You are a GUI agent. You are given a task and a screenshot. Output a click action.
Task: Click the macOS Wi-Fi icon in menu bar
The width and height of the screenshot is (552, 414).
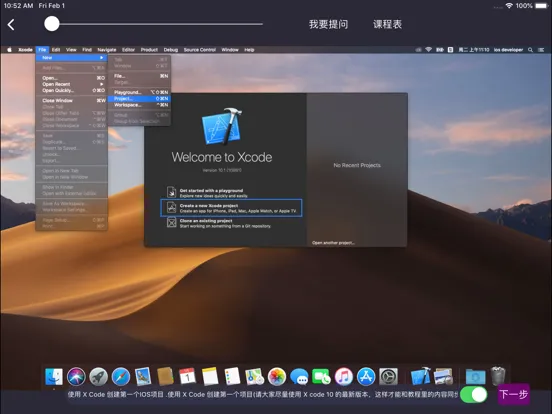coord(428,50)
